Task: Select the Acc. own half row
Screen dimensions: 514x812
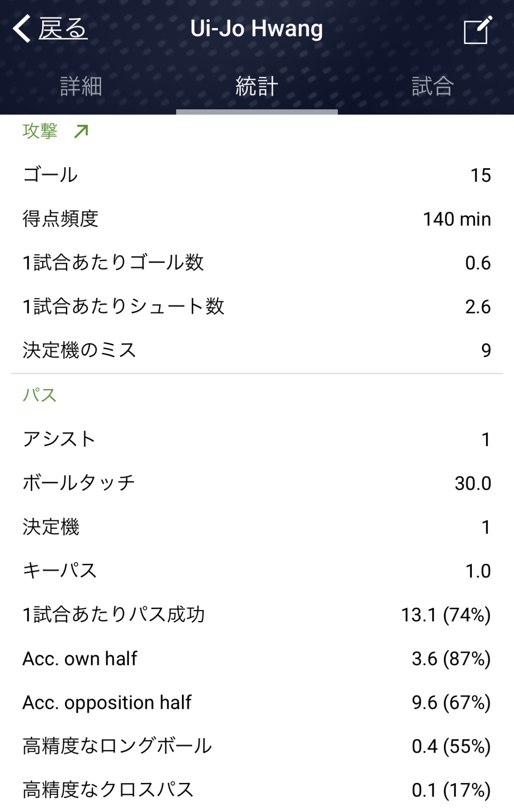Action: point(257,659)
